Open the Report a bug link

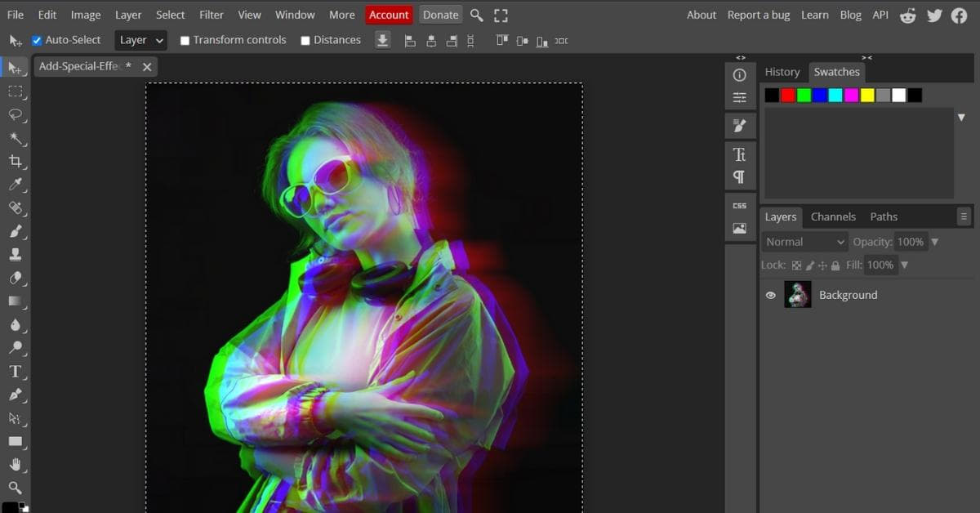[x=759, y=15]
